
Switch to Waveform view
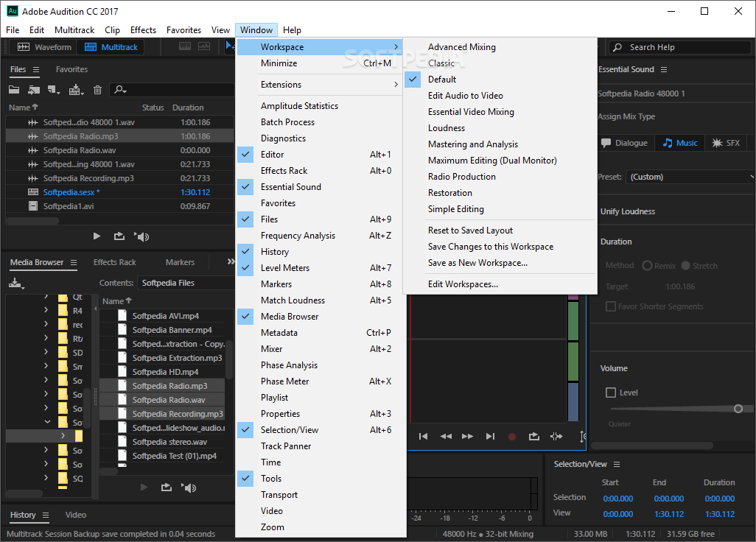point(44,47)
